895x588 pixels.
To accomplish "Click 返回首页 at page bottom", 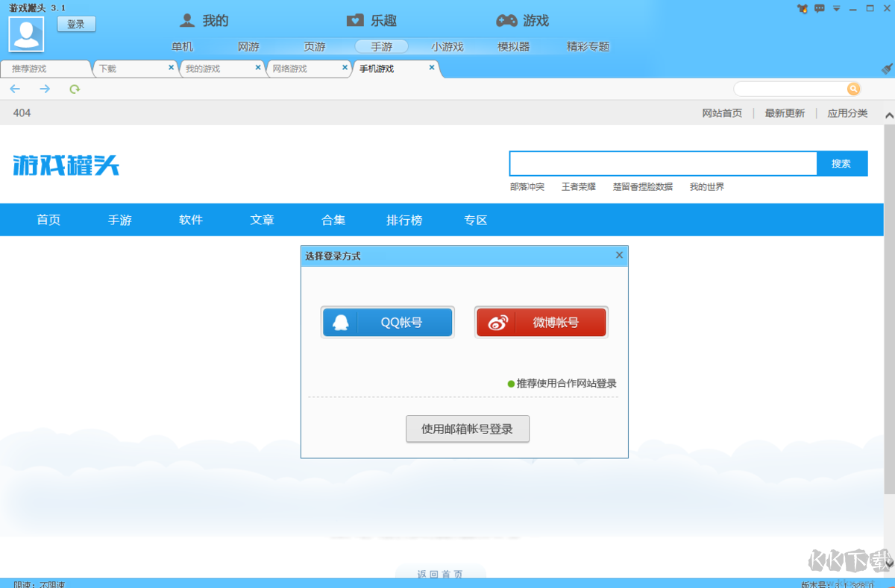I will (x=441, y=575).
